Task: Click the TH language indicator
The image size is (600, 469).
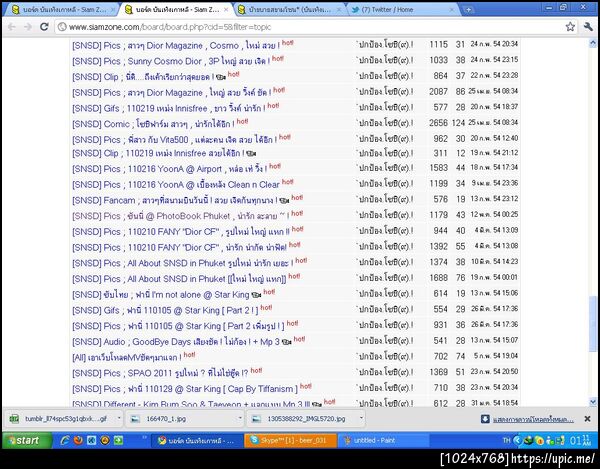Action: click(x=506, y=440)
